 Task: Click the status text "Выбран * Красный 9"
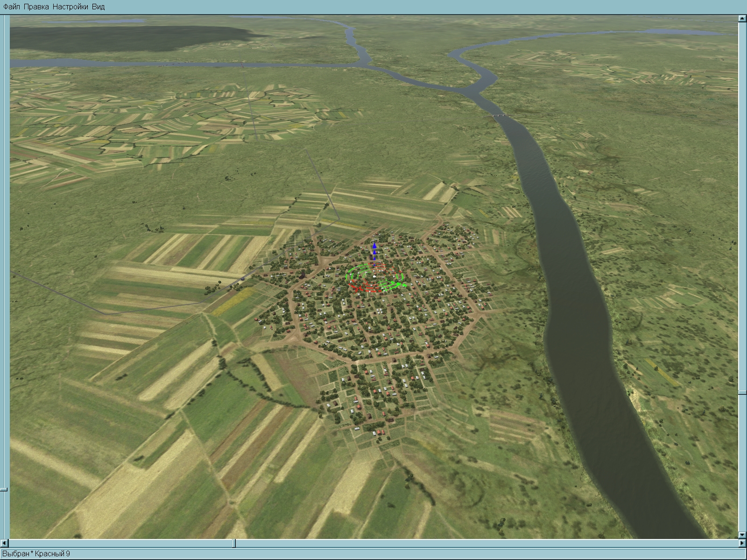click(36, 554)
